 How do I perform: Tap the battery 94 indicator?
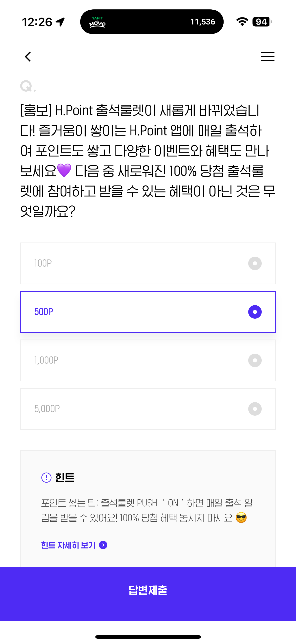262,22
